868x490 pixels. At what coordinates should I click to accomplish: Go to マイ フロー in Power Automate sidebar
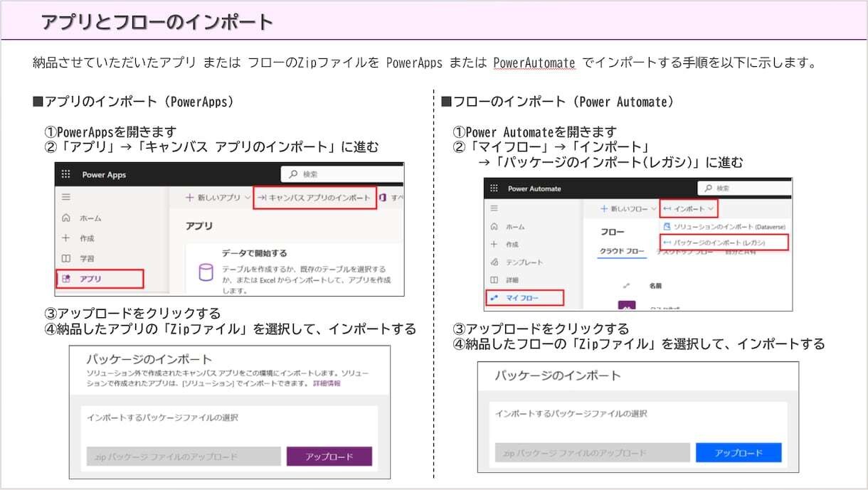[x=525, y=297]
